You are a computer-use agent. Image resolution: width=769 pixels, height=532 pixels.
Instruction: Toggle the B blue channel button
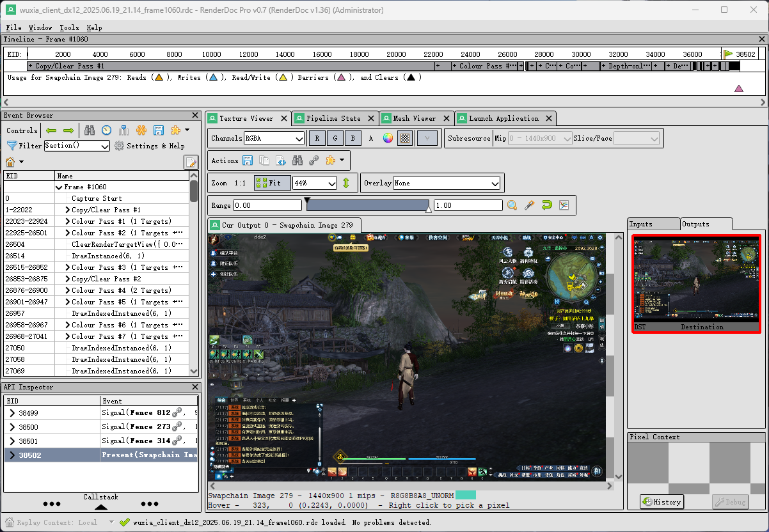[x=353, y=138]
